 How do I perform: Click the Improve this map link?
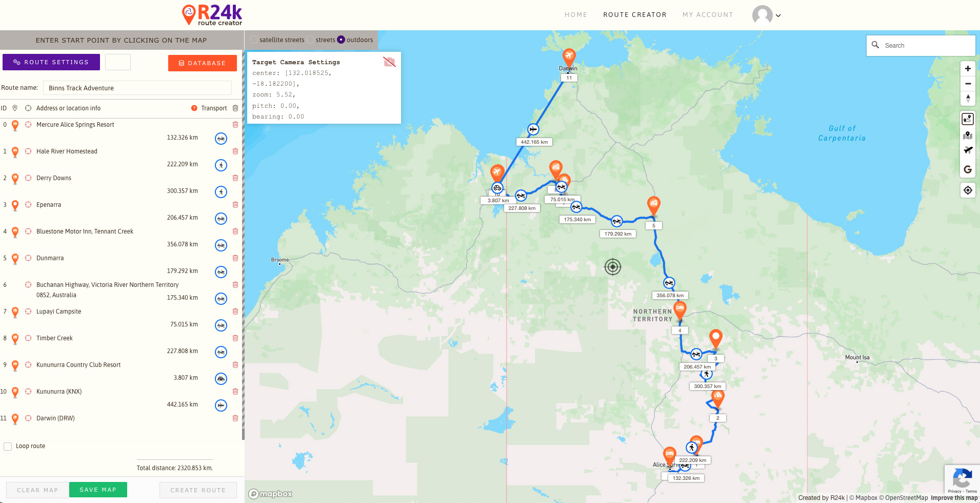[954, 498]
